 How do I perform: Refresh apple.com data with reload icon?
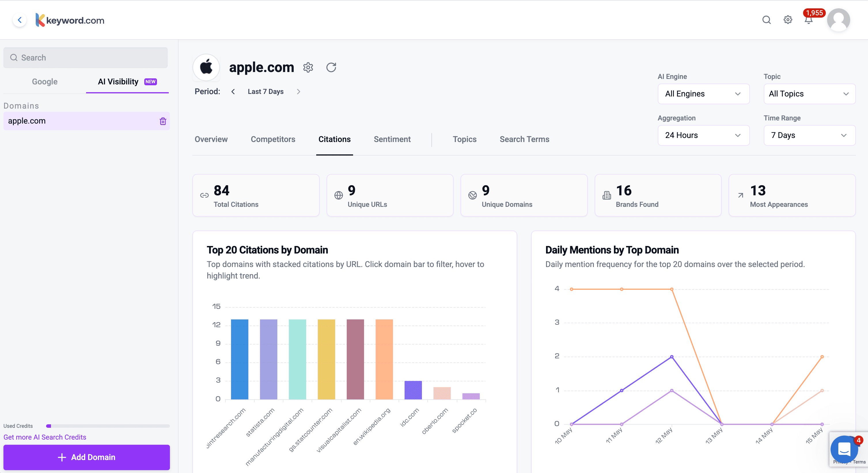coord(331,67)
